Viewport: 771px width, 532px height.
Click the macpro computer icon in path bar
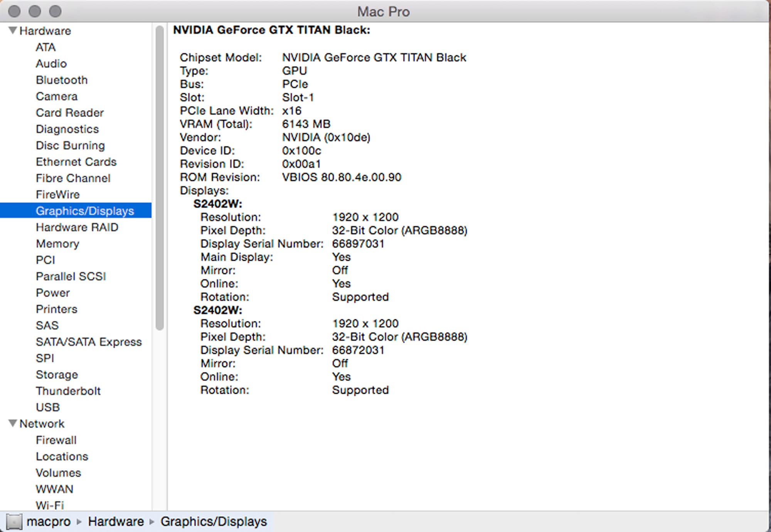coord(14,522)
